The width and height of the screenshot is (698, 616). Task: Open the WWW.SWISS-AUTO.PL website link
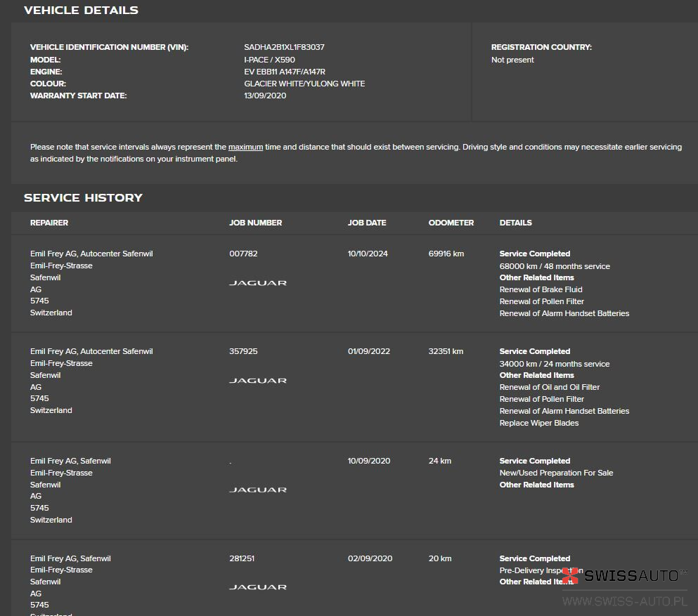pos(624,601)
